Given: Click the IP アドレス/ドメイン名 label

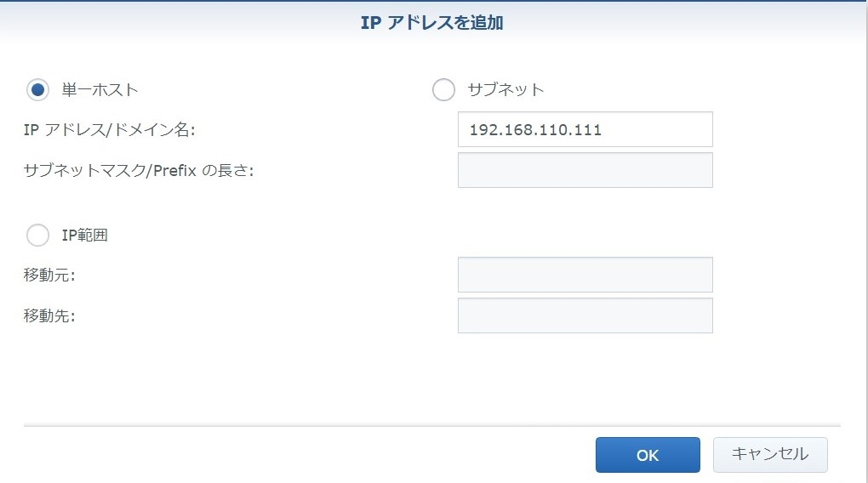Looking at the screenshot, I should click(111, 130).
